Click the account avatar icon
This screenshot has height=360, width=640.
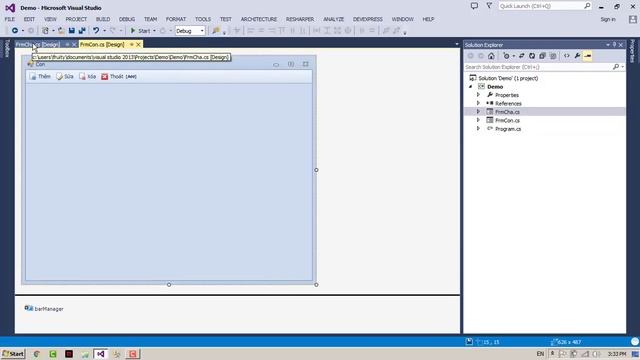[633, 19]
